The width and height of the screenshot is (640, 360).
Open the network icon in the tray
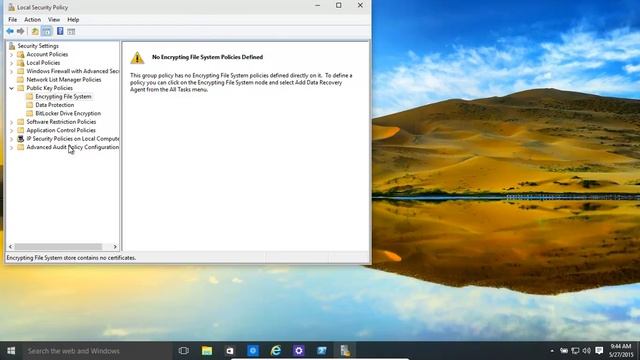click(x=575, y=351)
